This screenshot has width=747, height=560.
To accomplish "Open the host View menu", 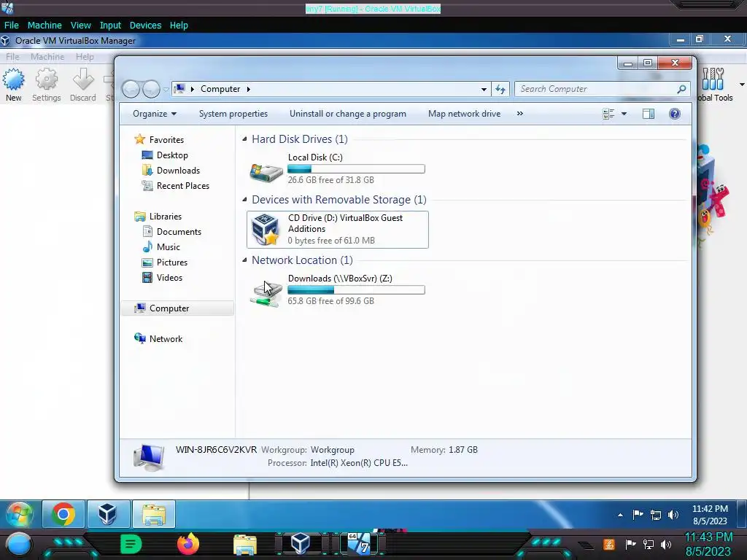I will pyautogui.click(x=80, y=26).
